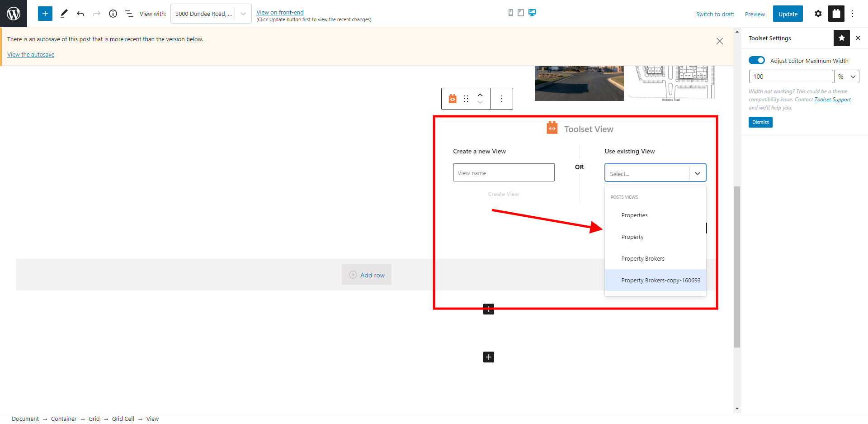Viewport: 868px width, 424px height.
Task: Unpin Toolset Settings star icon
Action: 842,38
